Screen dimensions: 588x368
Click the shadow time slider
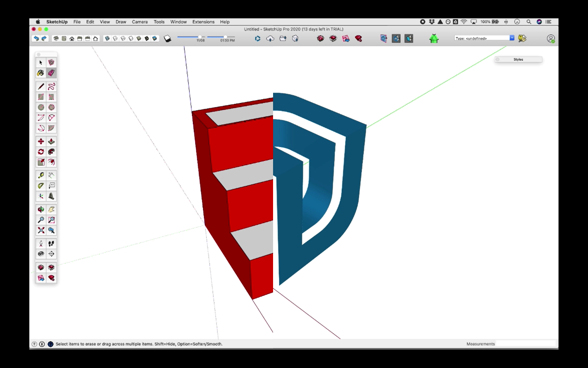[221, 37]
